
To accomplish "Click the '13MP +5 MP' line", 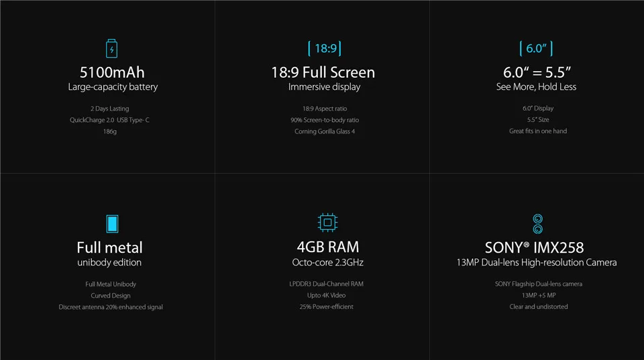I will 539,295.
